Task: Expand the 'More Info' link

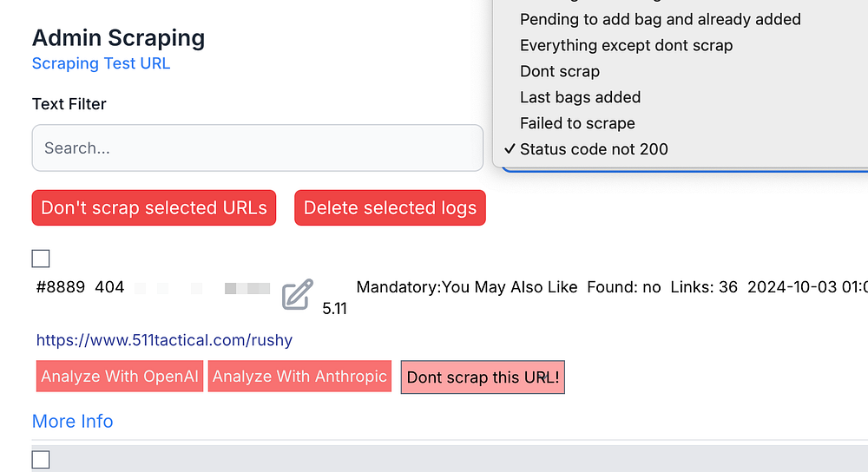Action: [72, 421]
